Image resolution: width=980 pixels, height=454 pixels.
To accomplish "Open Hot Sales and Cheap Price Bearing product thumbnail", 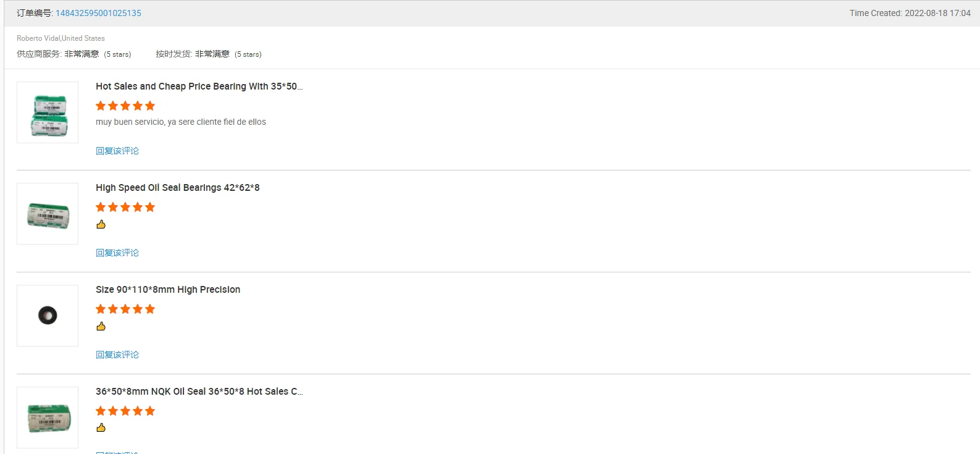I will click(x=48, y=112).
